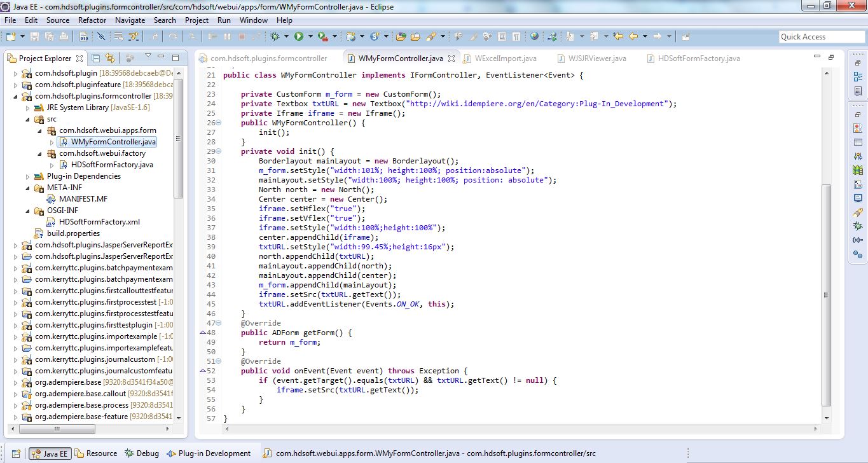868x463 pixels.
Task: Select HDSoftFormFactory.xml in the tree
Action: point(99,222)
